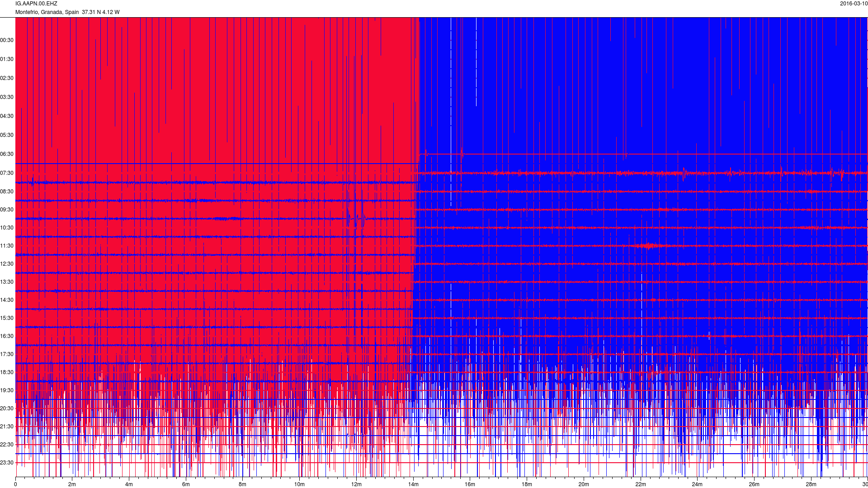Click the coordinates text 37.31 N 4.12 W
The width and height of the screenshot is (868, 488).
pyautogui.click(x=101, y=12)
